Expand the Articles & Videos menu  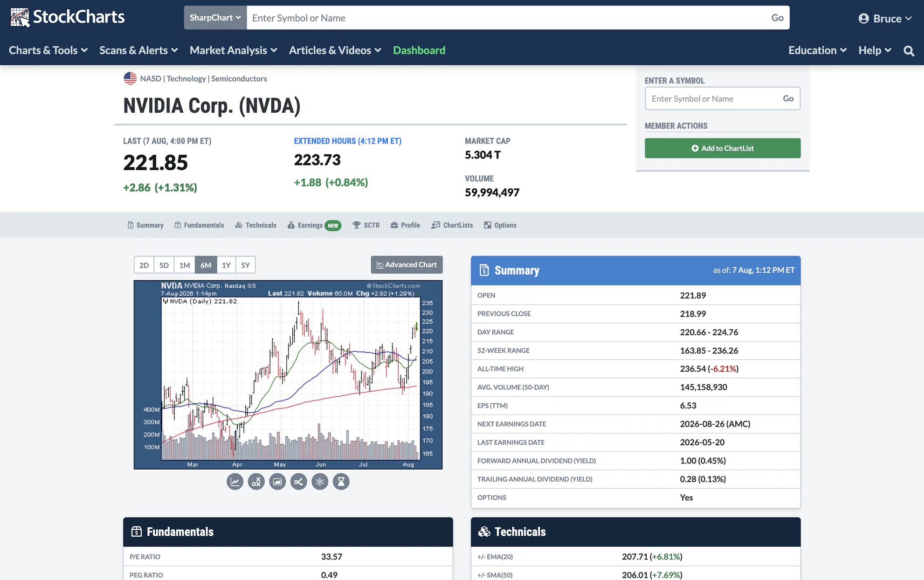coord(335,50)
